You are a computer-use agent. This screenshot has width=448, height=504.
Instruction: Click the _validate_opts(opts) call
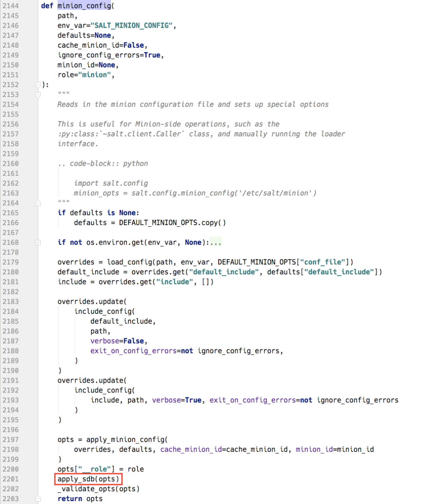[99, 489]
